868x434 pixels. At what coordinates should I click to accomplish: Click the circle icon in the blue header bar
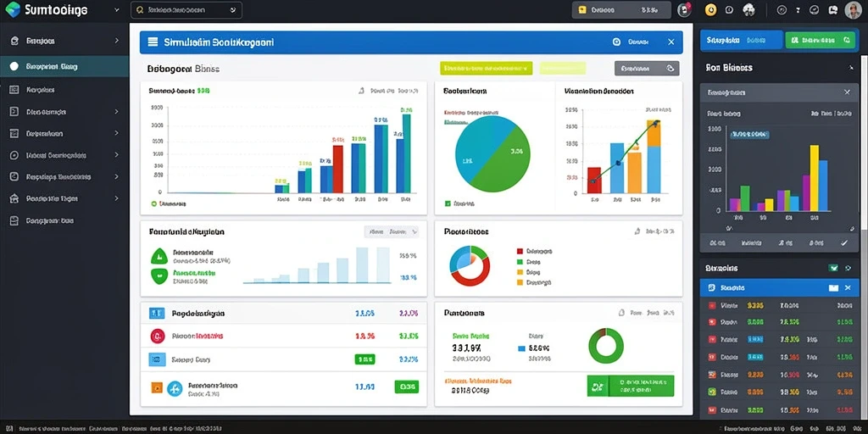click(x=616, y=42)
